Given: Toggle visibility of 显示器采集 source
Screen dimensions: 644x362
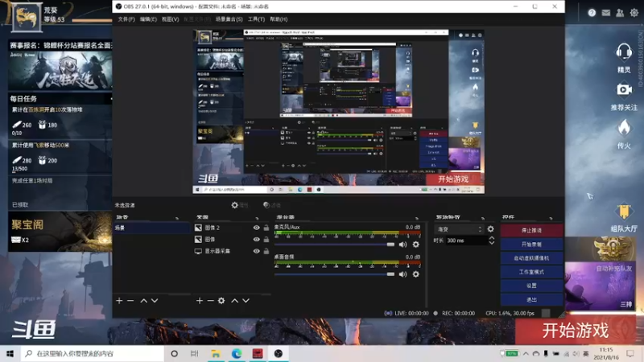Looking at the screenshot, I should pos(256,251).
